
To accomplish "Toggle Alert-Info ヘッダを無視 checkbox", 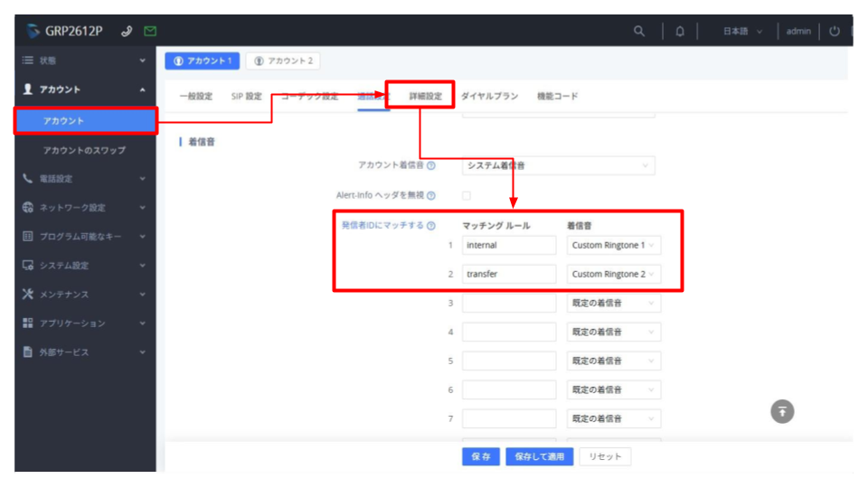I will coord(467,195).
